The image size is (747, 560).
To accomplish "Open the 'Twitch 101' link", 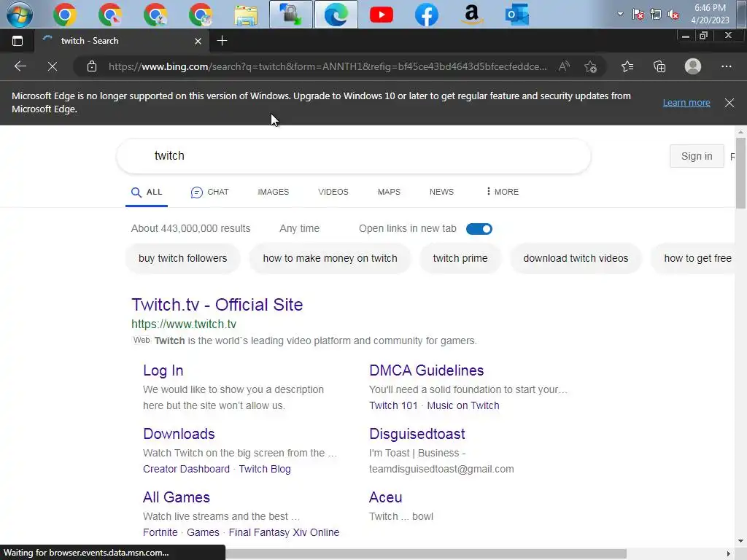I will pyautogui.click(x=393, y=405).
